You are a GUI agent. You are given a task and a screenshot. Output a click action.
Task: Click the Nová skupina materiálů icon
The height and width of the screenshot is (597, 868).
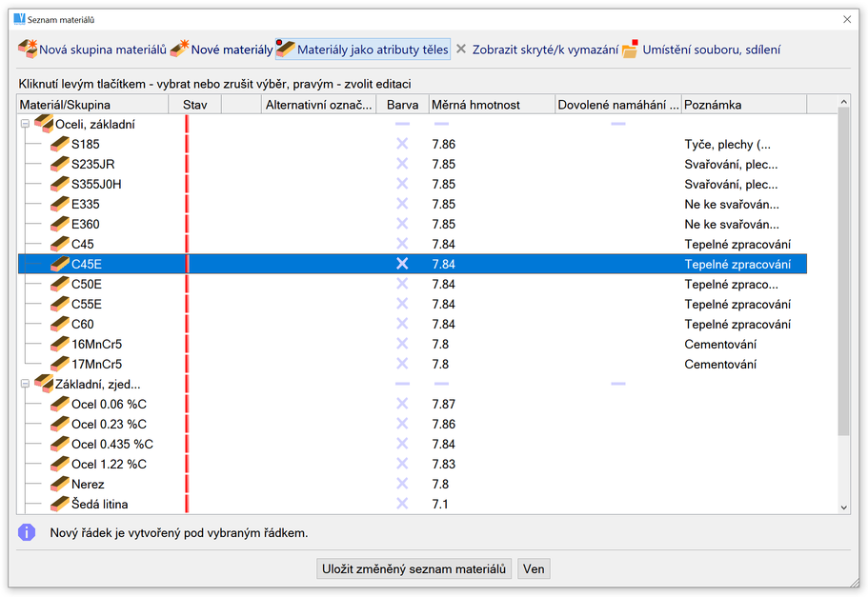(x=28, y=50)
